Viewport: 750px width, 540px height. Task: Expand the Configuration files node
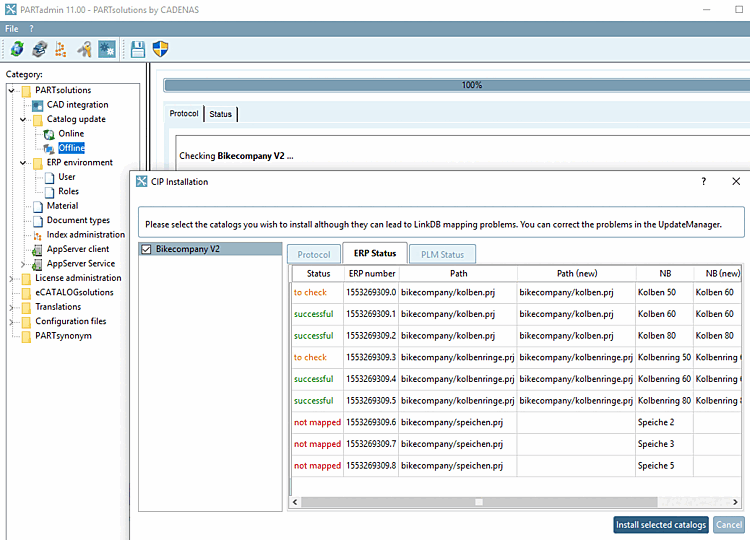pos(11,321)
